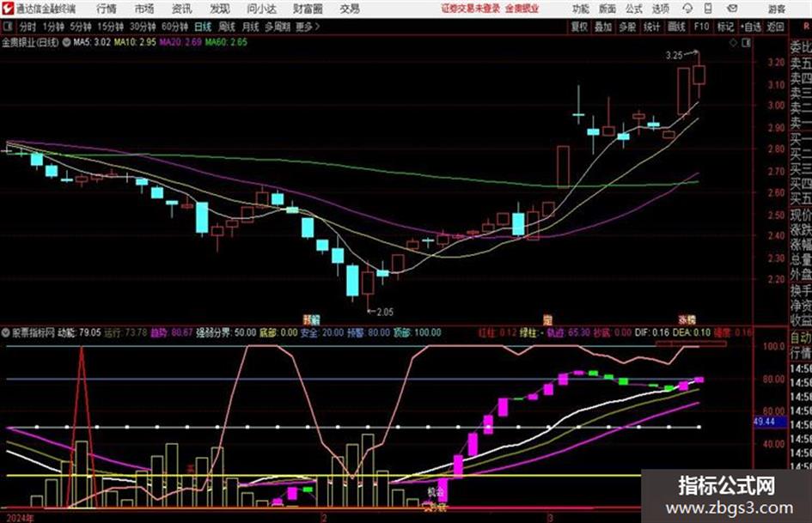Expand the dropdown circle before 股票指标网

point(6,333)
